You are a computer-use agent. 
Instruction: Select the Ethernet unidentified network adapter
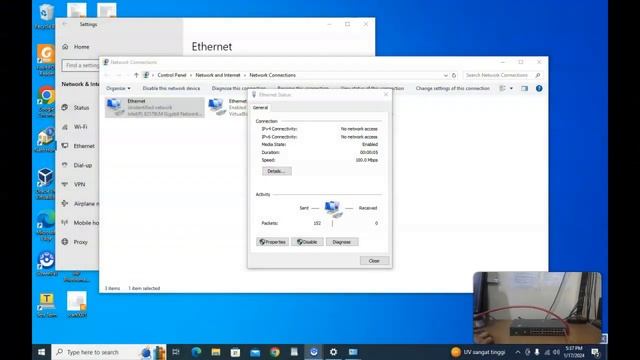(154, 107)
